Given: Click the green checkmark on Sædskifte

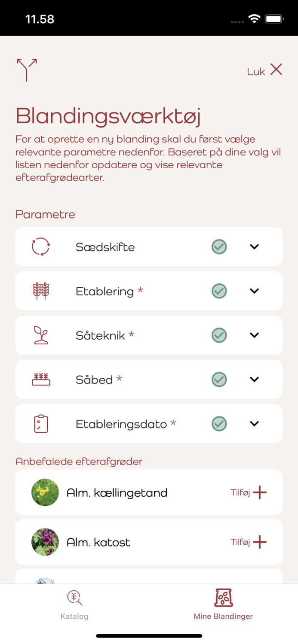Looking at the screenshot, I should tap(219, 246).
